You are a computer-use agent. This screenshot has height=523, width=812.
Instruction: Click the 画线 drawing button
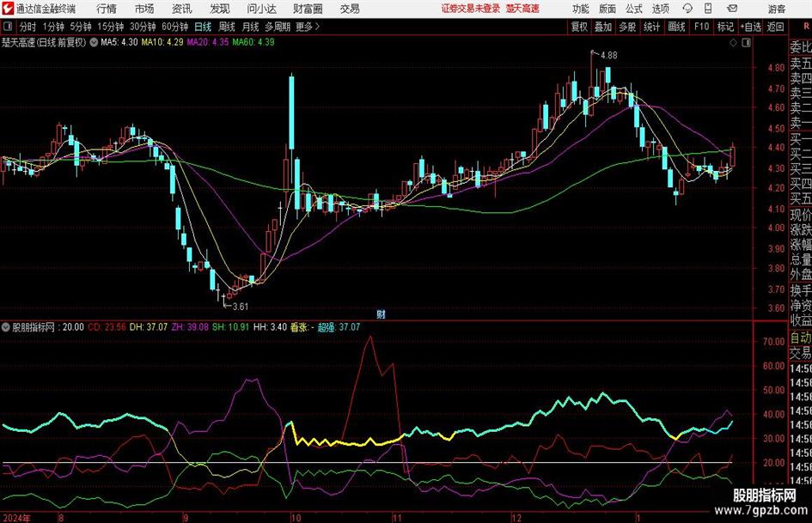(x=676, y=27)
